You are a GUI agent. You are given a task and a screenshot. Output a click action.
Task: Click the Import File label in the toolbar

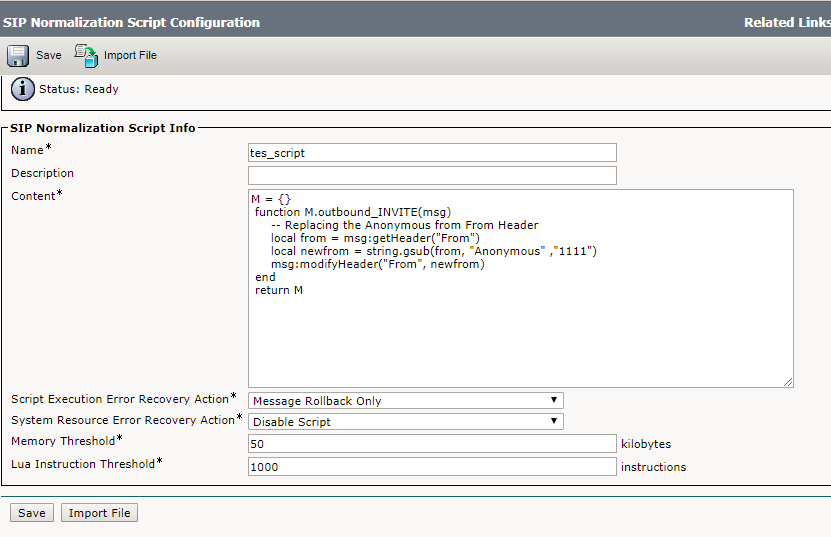[130, 55]
